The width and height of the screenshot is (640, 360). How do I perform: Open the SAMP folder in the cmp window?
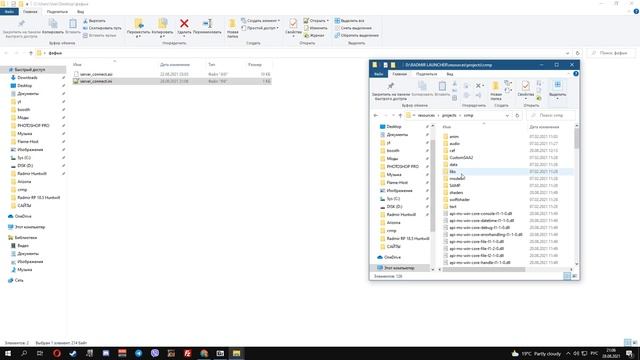454,186
